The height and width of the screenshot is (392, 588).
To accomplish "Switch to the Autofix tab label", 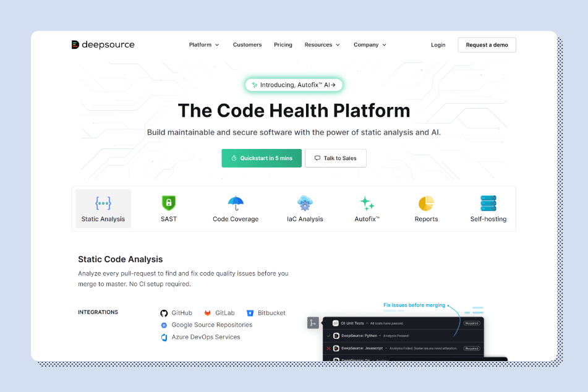I will tap(367, 219).
